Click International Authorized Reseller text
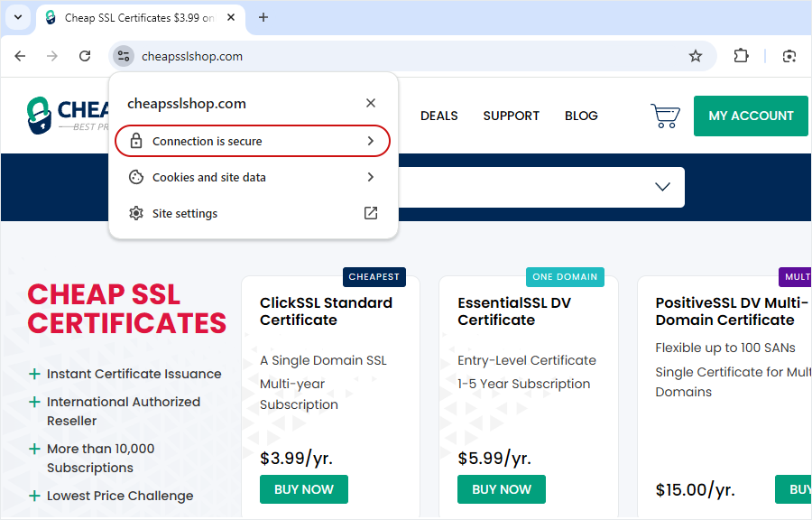 click(124, 412)
